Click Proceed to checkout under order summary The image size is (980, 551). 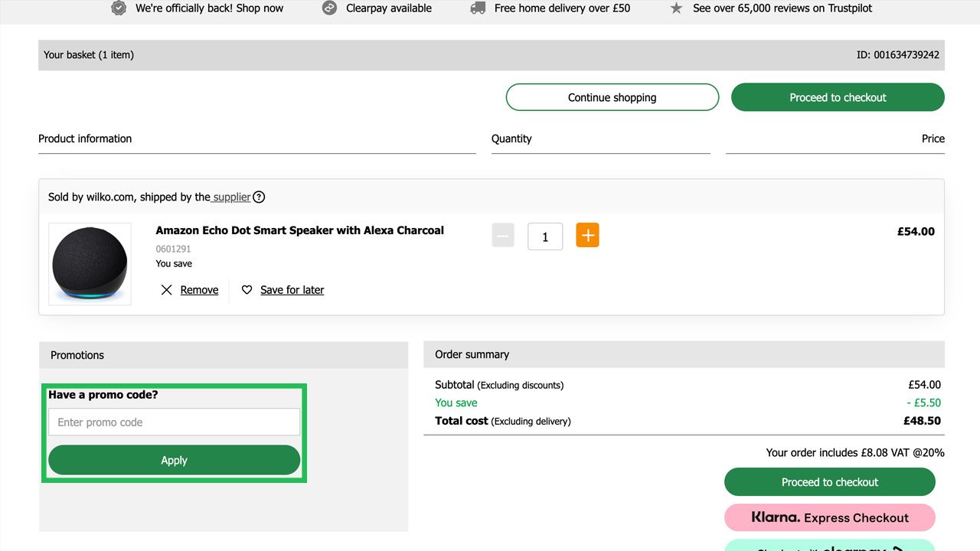pos(830,482)
